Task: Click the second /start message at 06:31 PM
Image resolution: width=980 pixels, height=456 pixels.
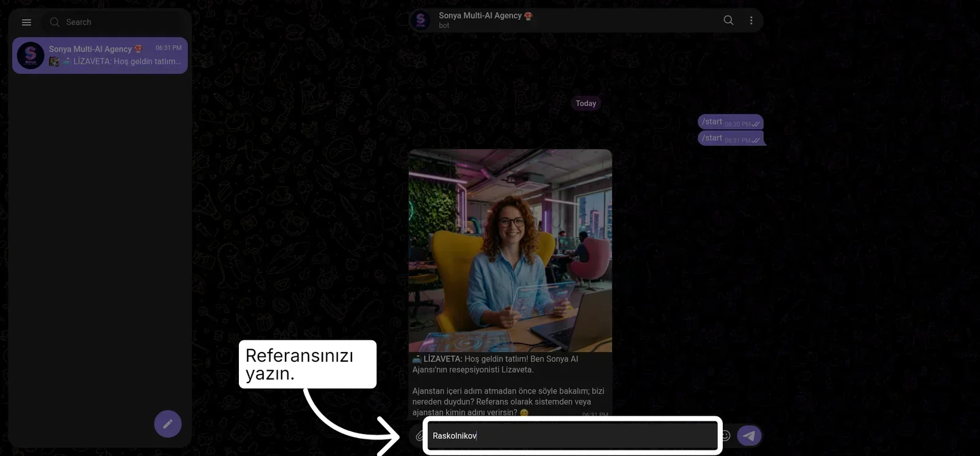Action: point(730,138)
